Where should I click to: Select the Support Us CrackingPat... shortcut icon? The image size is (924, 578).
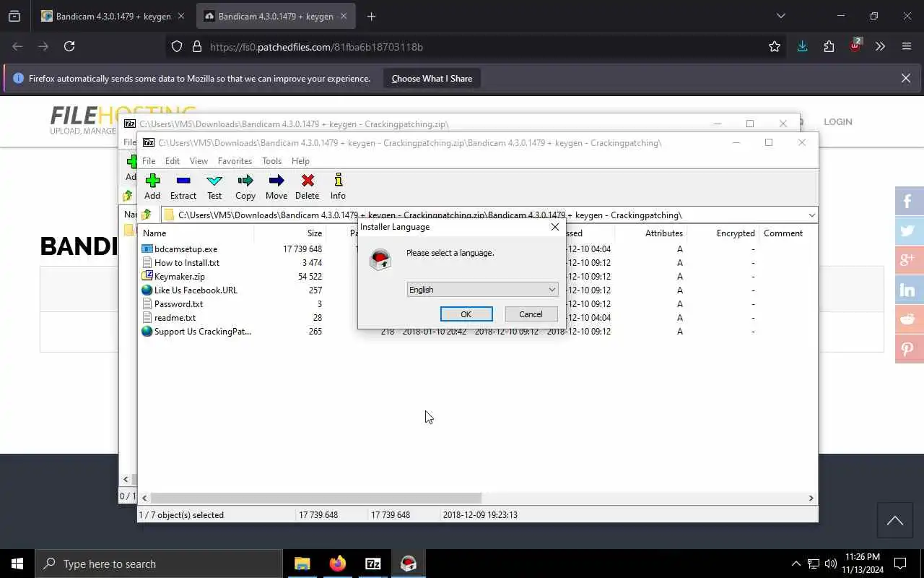click(147, 332)
